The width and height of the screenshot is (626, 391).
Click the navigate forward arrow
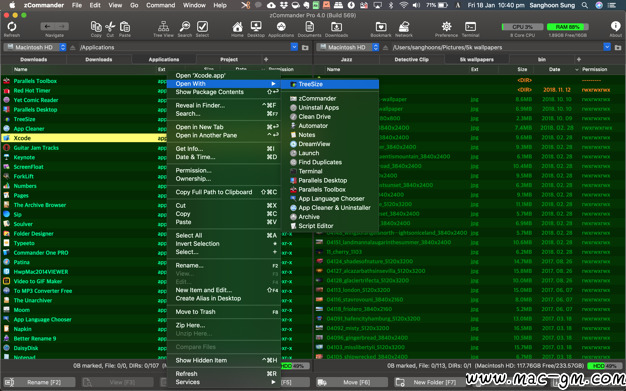(62, 26)
